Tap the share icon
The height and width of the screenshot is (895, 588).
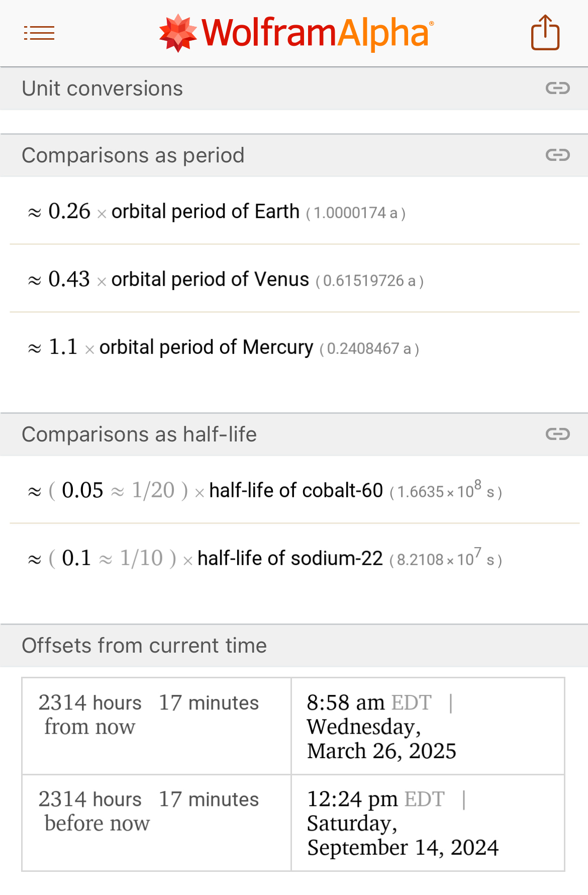point(545,33)
